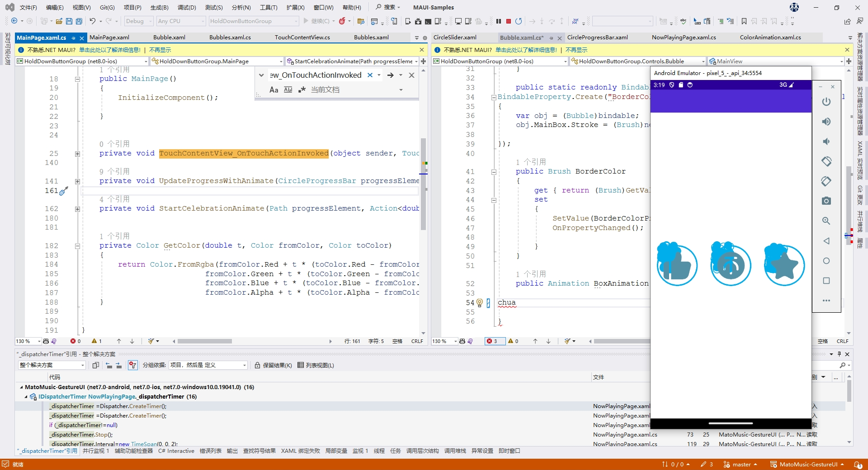
Task: Pause the debugger (break all)
Action: pyautogui.click(x=499, y=21)
